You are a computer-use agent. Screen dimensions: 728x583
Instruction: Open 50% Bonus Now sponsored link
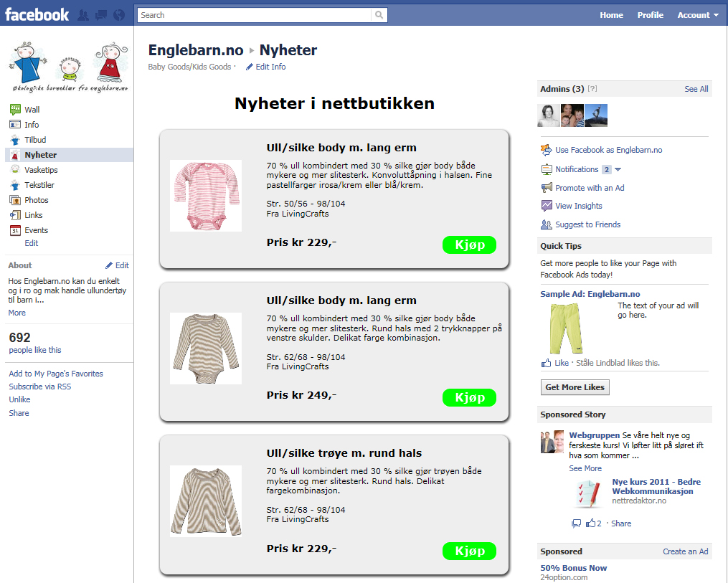tap(573, 568)
